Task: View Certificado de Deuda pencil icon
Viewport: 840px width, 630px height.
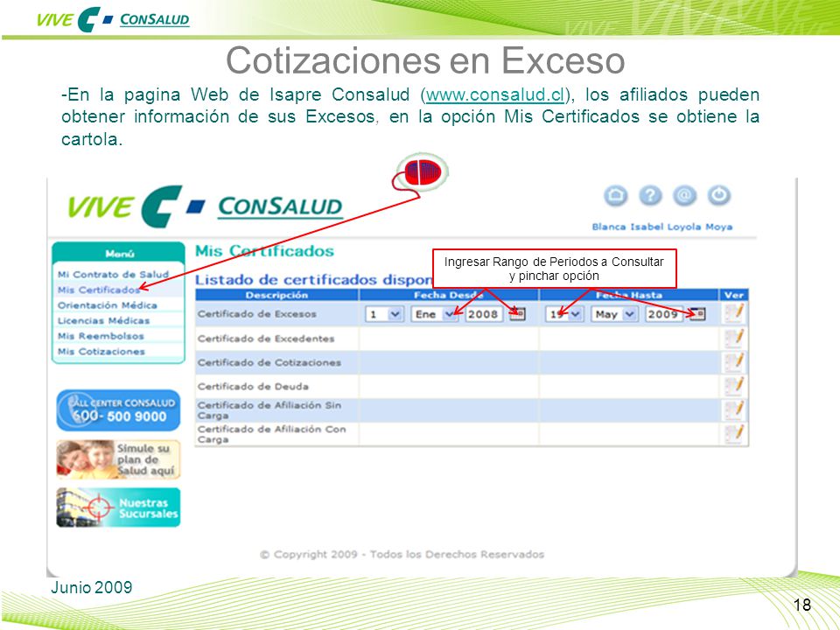Action: (x=734, y=386)
